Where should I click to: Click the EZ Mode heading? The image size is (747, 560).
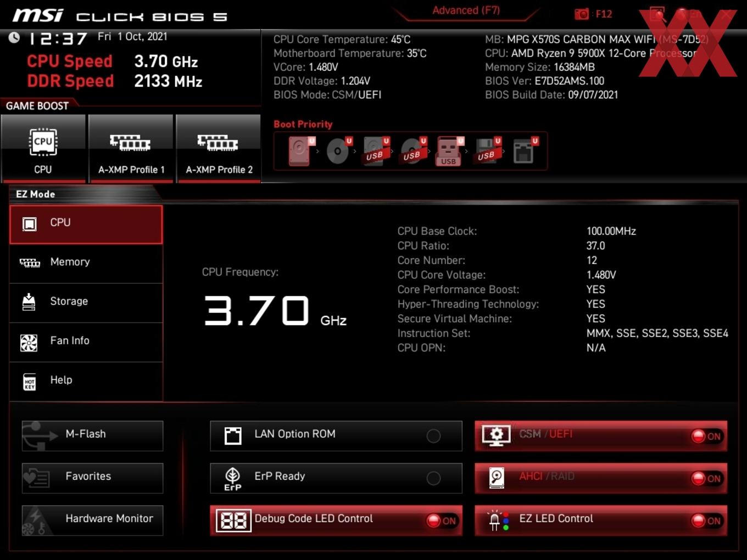[x=36, y=194]
